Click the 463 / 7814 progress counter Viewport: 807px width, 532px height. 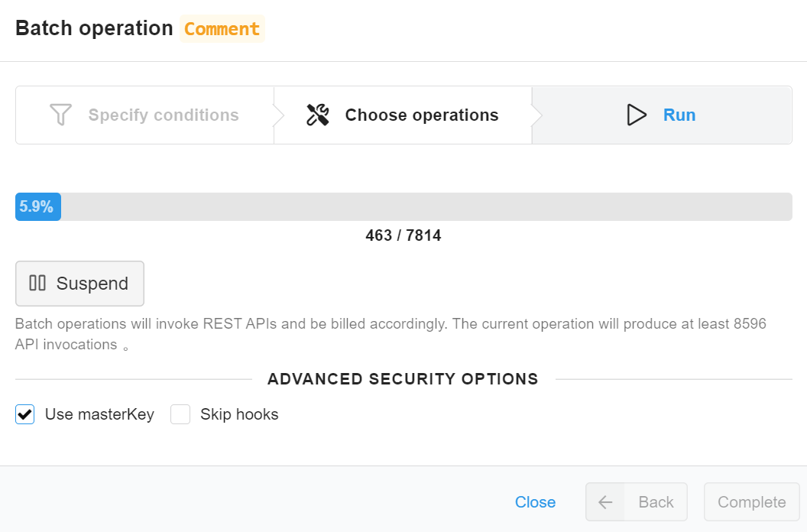pos(403,235)
